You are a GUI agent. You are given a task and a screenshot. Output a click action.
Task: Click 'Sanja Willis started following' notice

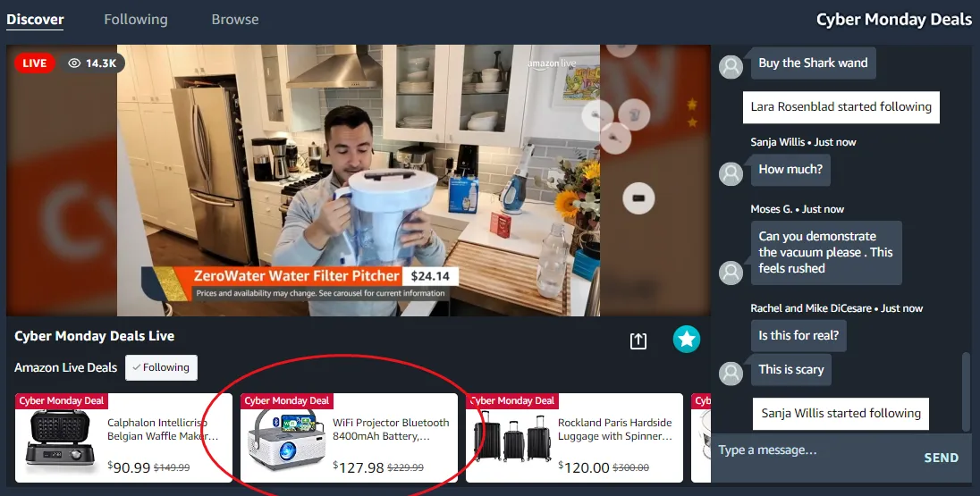(x=841, y=414)
